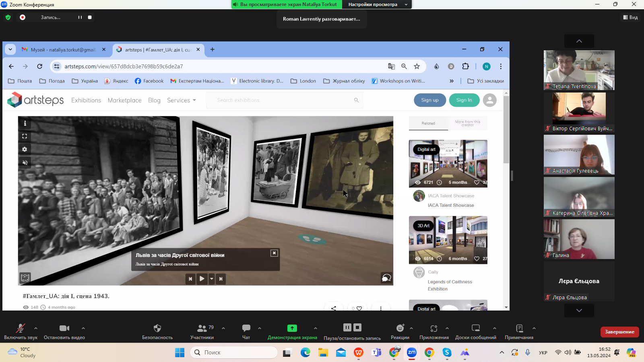Open the Marketplace menu item

pos(124,100)
